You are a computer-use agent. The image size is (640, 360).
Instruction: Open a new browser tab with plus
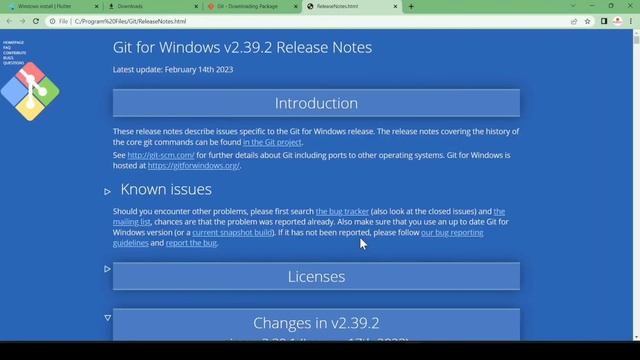(x=411, y=7)
